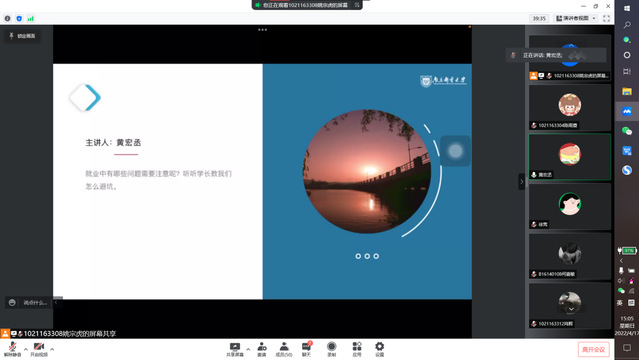Open meeting Settings gear

click(379, 349)
